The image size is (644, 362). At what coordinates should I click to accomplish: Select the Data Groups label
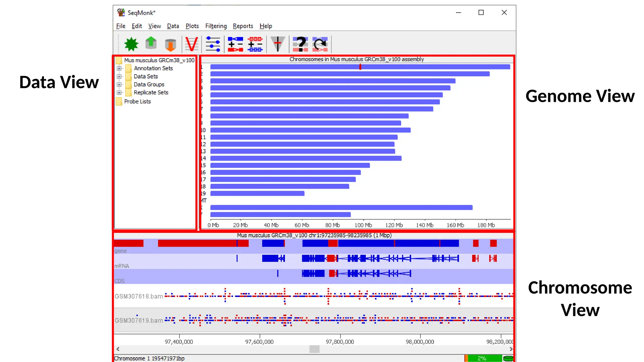[x=149, y=85]
